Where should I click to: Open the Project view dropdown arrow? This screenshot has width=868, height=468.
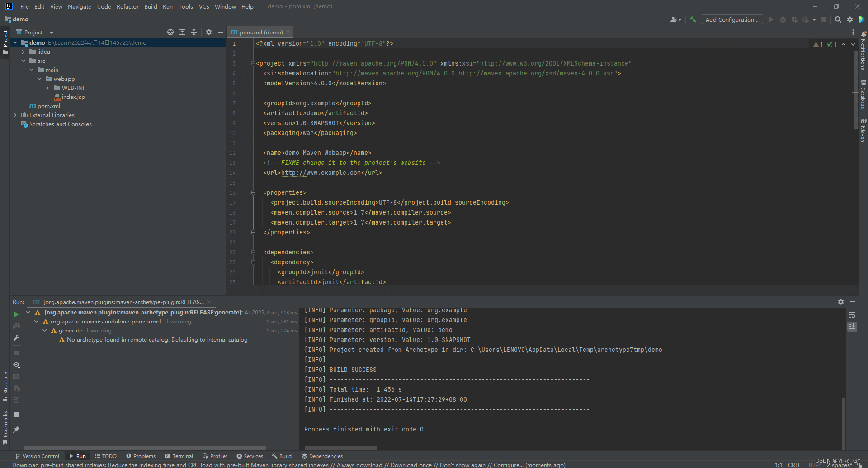click(52, 33)
